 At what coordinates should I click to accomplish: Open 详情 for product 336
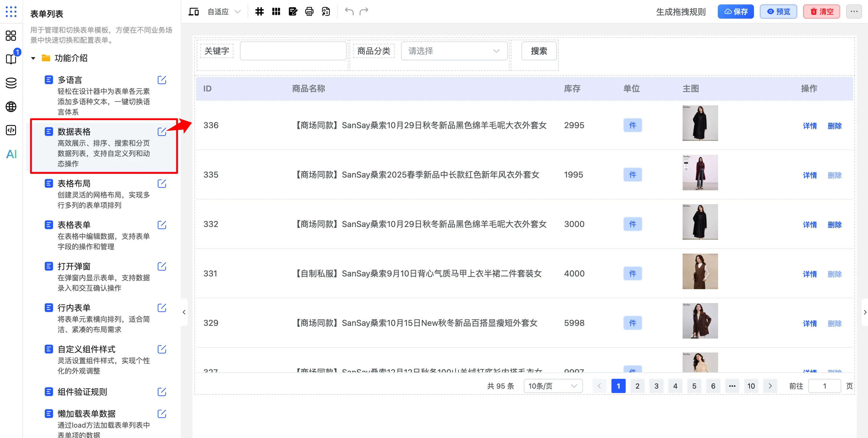pos(810,125)
